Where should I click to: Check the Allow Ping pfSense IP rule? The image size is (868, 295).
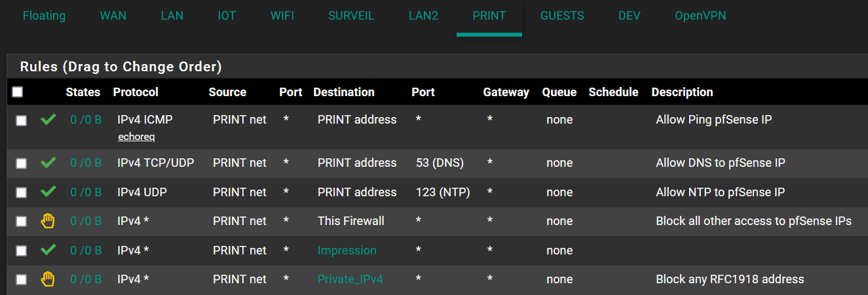click(22, 121)
